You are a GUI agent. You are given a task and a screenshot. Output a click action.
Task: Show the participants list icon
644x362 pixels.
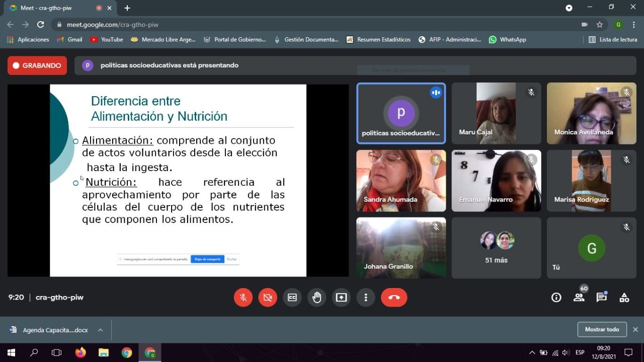pos(579,298)
